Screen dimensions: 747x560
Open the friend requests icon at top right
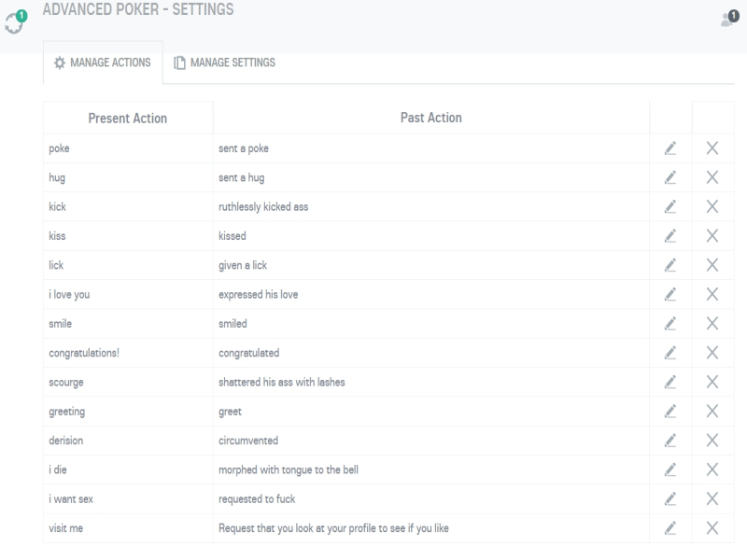729,19
